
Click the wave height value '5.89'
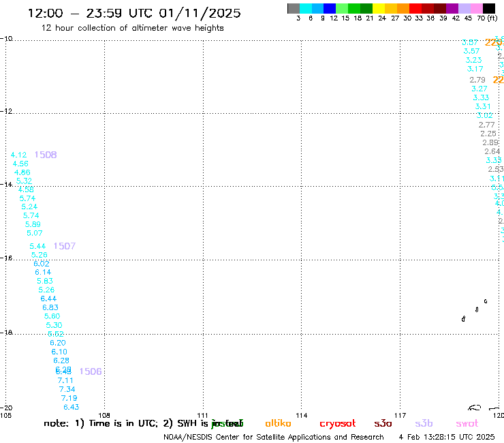[33, 224]
